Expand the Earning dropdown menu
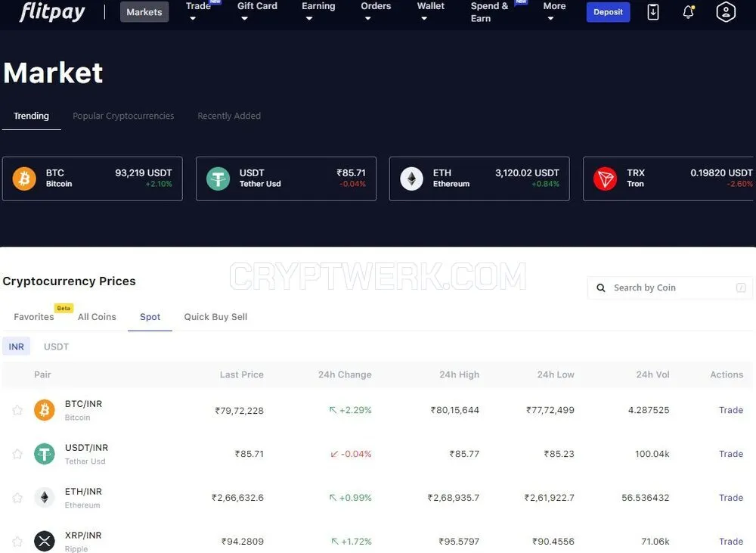This screenshot has width=756, height=553. click(x=318, y=11)
